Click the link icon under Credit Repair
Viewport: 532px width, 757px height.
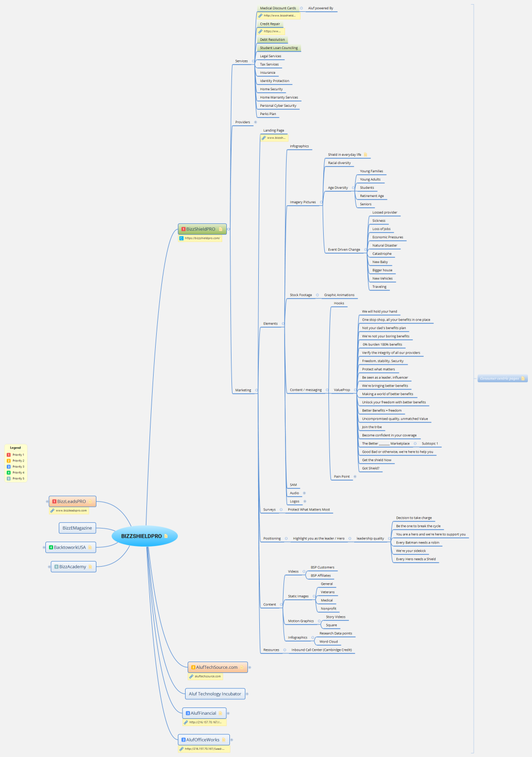260,31
